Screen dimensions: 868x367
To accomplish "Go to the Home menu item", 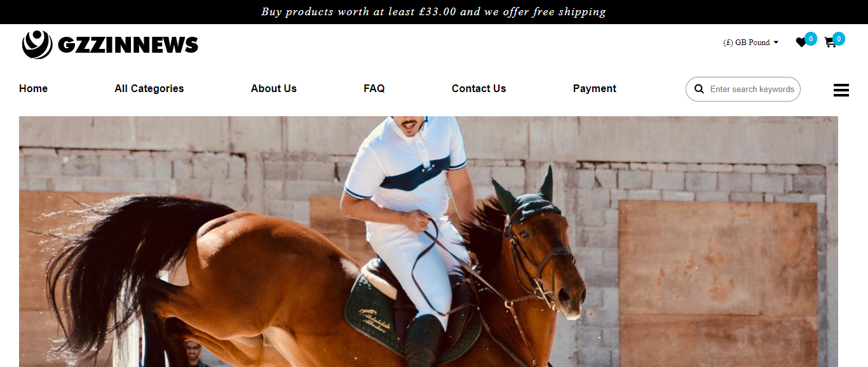I will (x=33, y=89).
